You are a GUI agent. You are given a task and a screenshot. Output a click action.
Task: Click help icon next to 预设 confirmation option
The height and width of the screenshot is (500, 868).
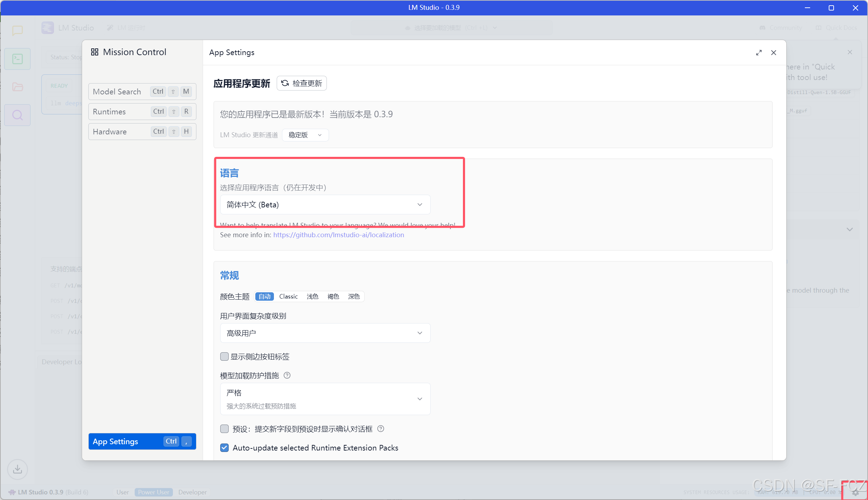click(381, 429)
